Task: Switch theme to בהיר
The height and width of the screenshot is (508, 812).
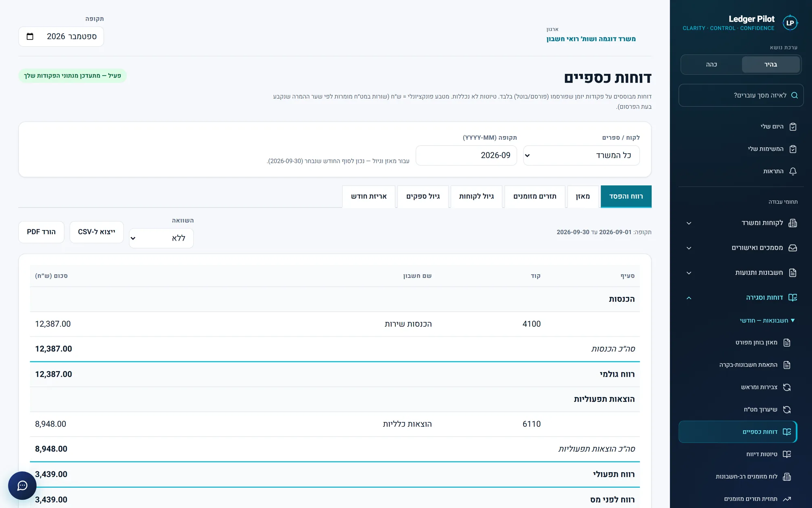Action: tap(771, 65)
